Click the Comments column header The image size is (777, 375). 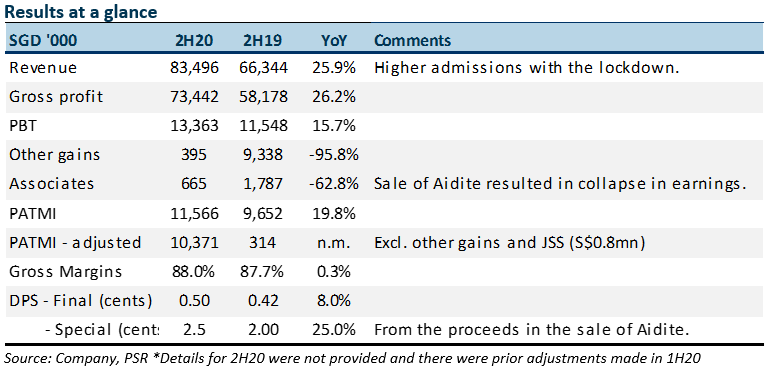[x=412, y=40]
